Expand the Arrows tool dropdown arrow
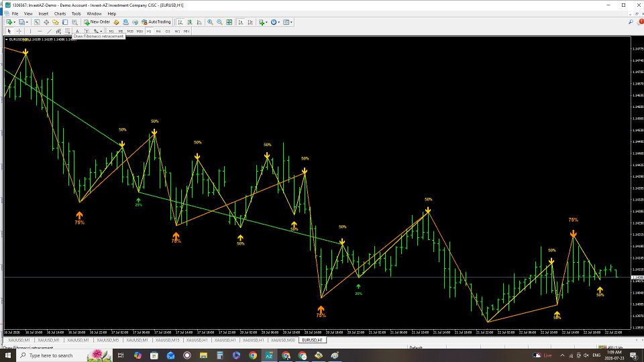The image size is (644, 362). coord(101,32)
